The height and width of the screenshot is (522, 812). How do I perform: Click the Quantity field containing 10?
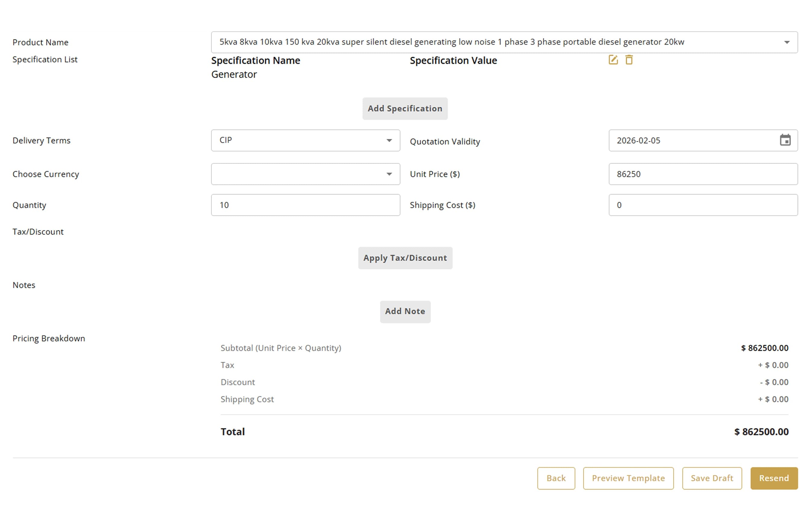305,205
